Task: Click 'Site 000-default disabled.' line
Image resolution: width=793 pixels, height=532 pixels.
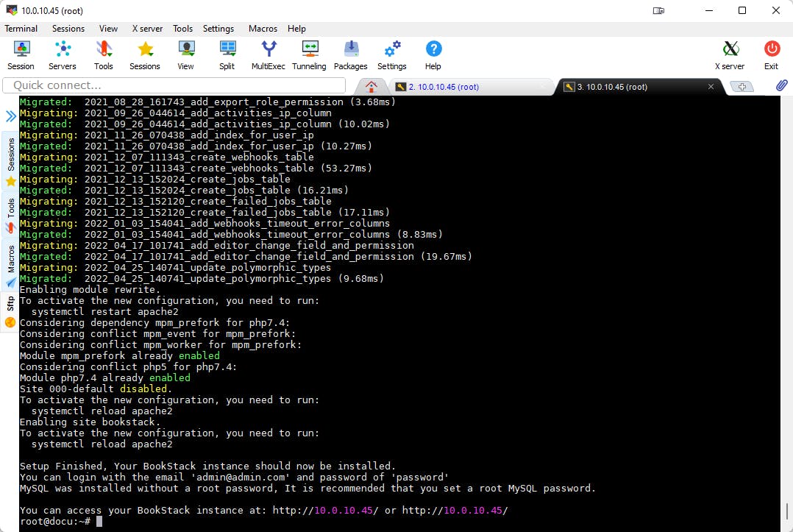Action: (x=96, y=389)
